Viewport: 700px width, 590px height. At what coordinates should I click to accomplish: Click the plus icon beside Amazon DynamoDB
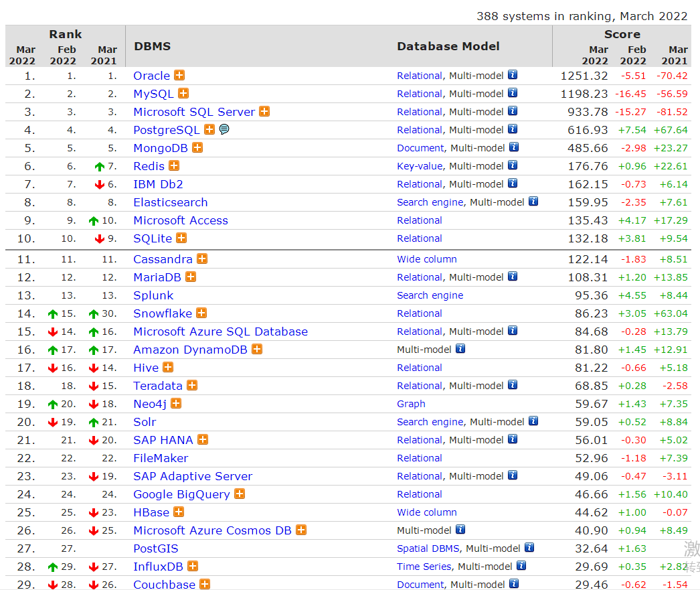tap(257, 350)
